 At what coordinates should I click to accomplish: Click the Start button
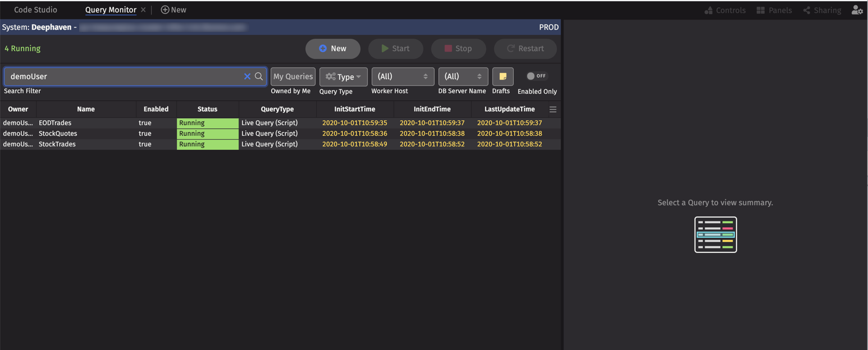[x=396, y=49]
